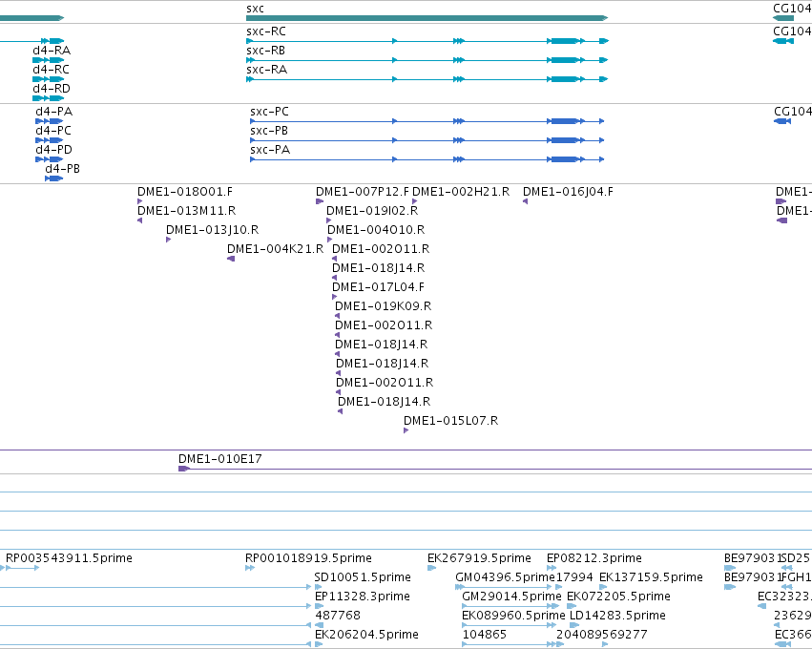Click the 204089569277 feature label
Image resolution: width=812 pixels, height=649 pixels.
tap(602, 635)
